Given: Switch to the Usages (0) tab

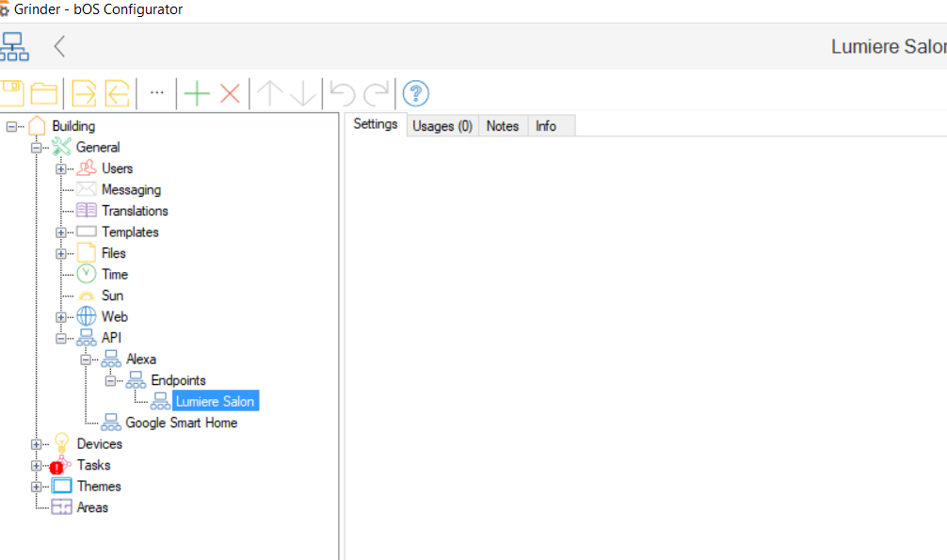Looking at the screenshot, I should point(442,126).
